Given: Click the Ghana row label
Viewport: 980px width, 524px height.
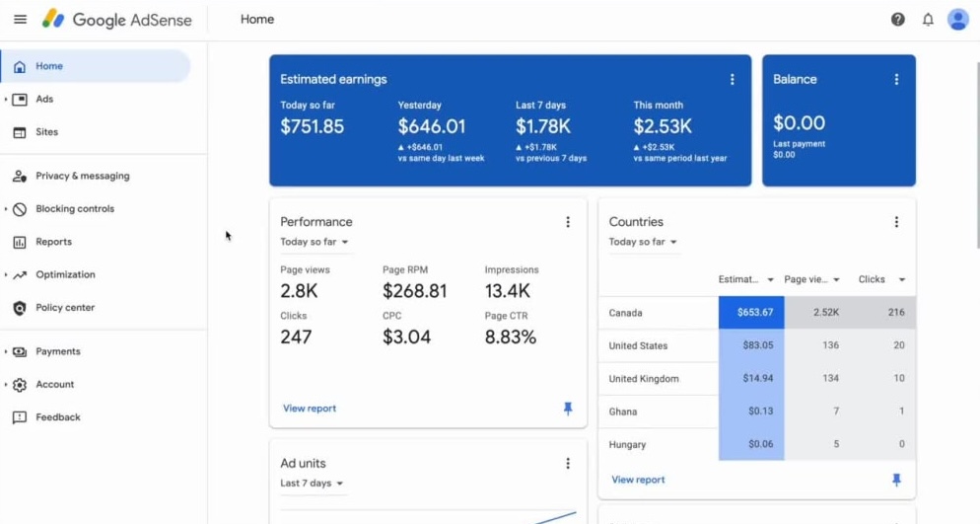Looking at the screenshot, I should pyautogui.click(x=623, y=412).
